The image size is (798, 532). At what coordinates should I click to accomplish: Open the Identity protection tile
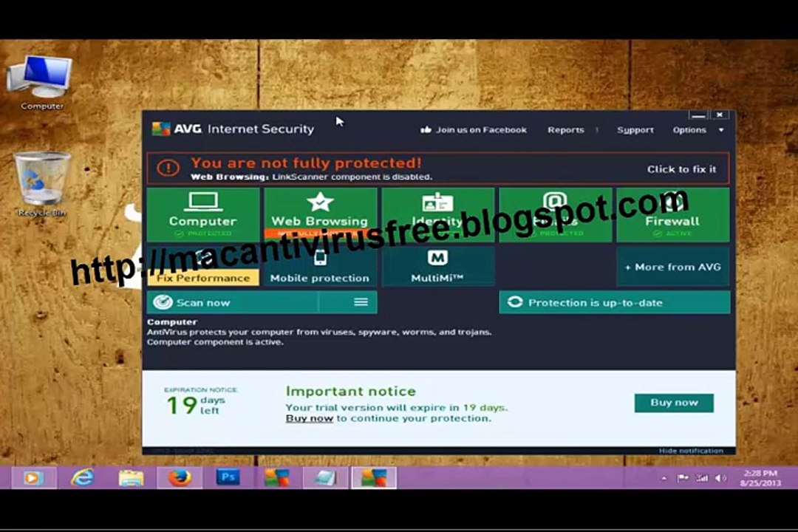tap(437, 214)
